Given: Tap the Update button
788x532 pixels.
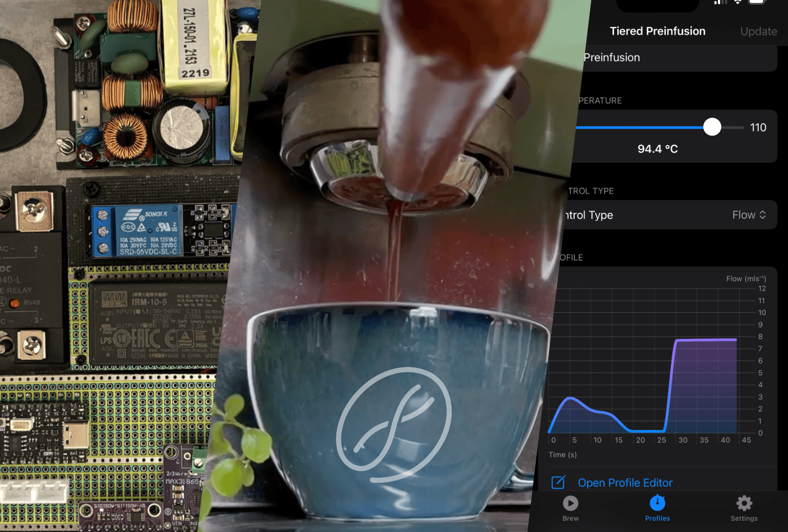Looking at the screenshot, I should point(758,32).
